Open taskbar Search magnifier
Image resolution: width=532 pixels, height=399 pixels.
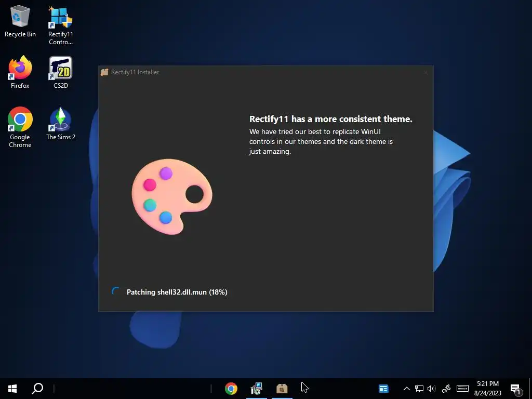(37, 389)
